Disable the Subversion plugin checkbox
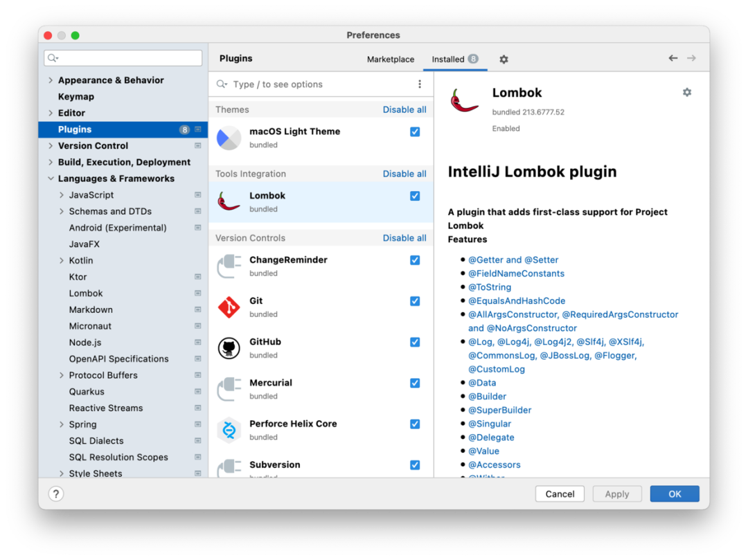This screenshot has width=748, height=560. 415,465
